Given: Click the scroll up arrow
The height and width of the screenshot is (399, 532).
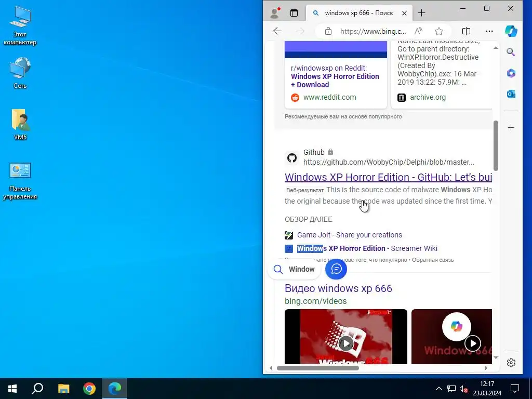Looking at the screenshot, I should [496, 48].
